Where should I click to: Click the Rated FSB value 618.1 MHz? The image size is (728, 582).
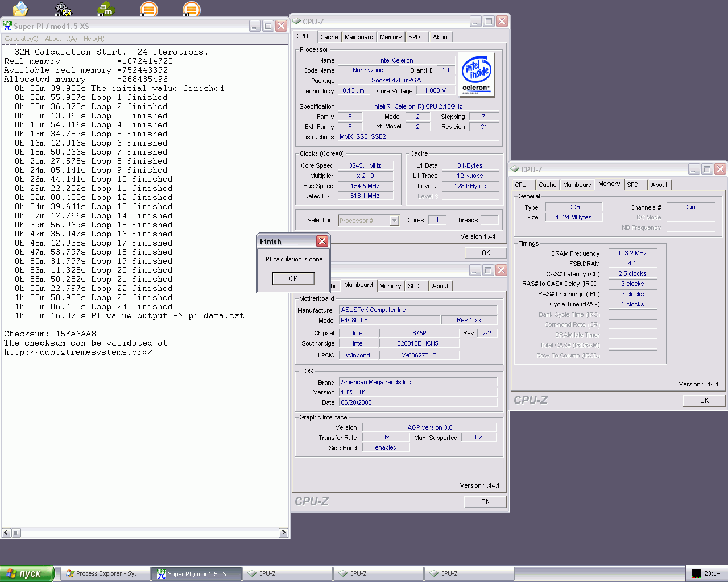(x=365, y=196)
